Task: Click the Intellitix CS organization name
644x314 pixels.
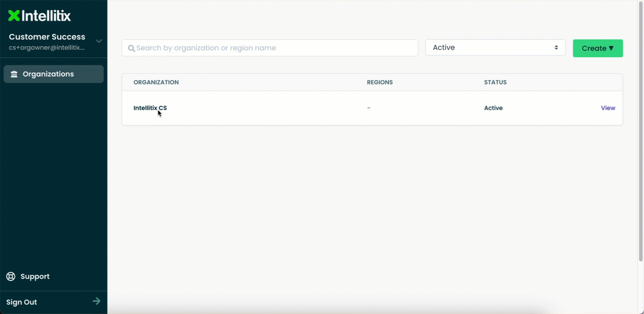Action: (150, 108)
